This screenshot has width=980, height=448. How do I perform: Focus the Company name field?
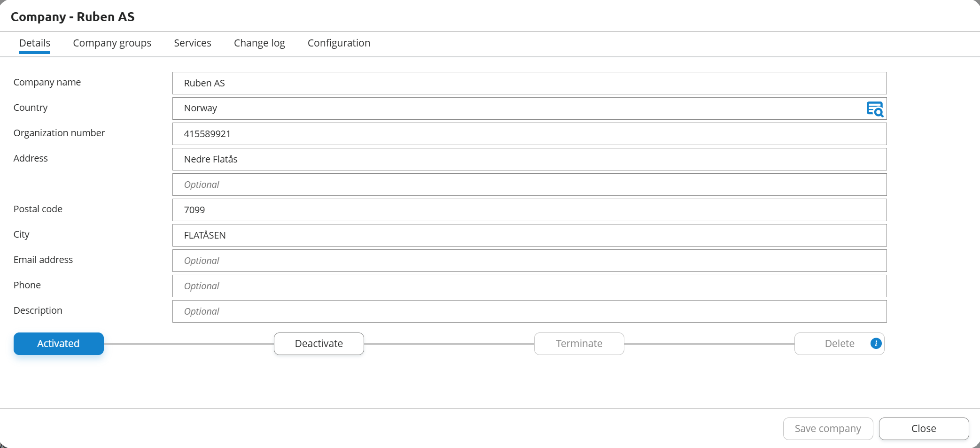click(529, 83)
